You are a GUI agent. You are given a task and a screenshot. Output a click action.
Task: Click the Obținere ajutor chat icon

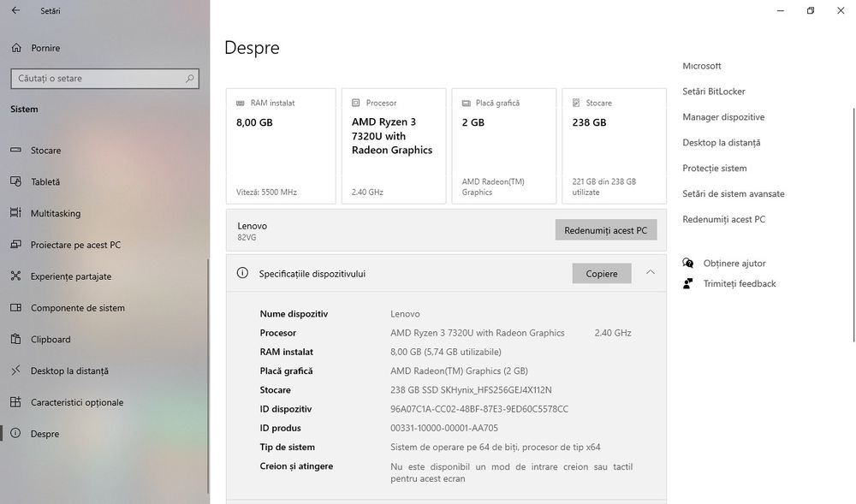688,264
